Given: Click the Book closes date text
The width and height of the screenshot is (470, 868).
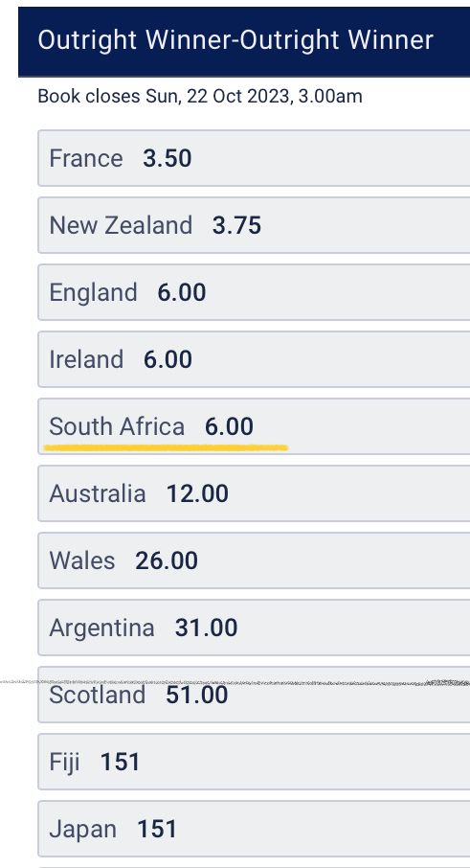Looking at the screenshot, I should (200, 97).
